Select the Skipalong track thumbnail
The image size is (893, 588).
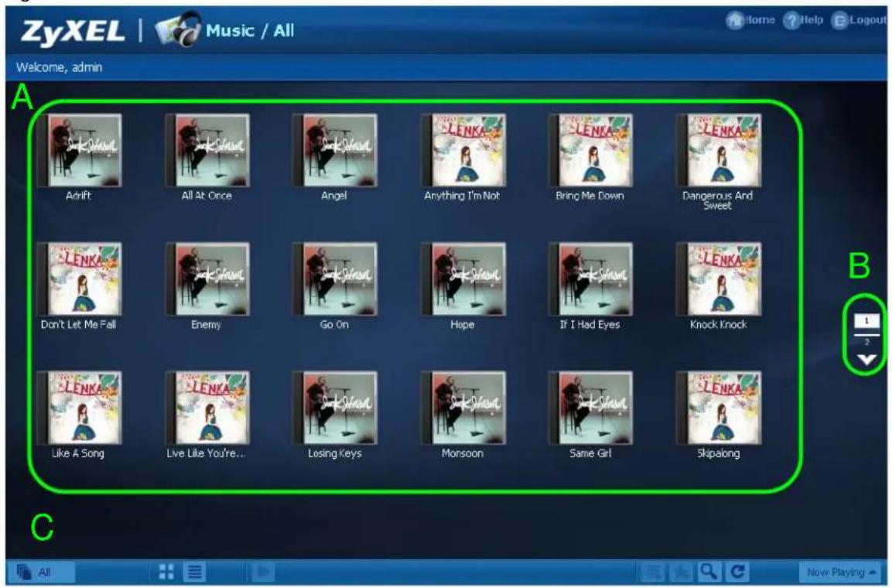coord(719,409)
